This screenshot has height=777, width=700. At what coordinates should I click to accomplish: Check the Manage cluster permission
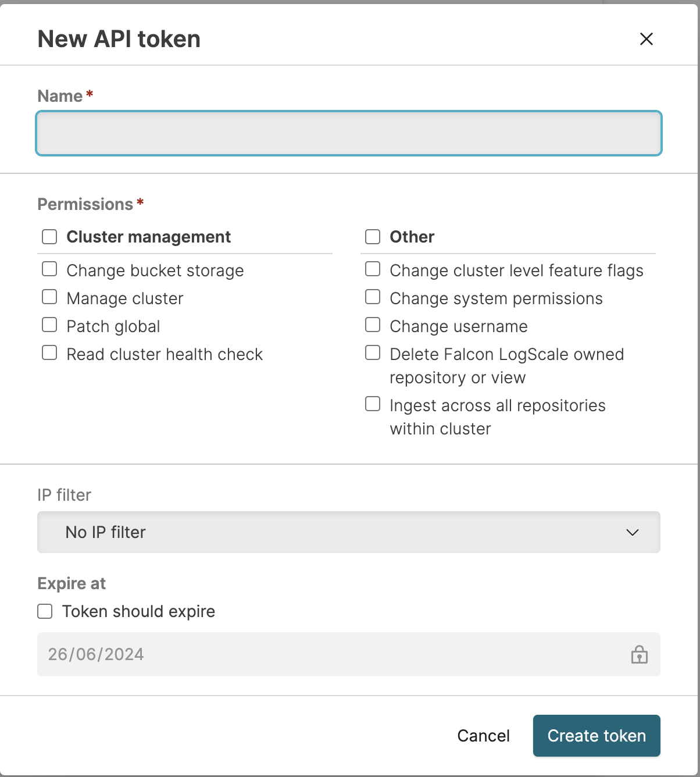pos(49,297)
